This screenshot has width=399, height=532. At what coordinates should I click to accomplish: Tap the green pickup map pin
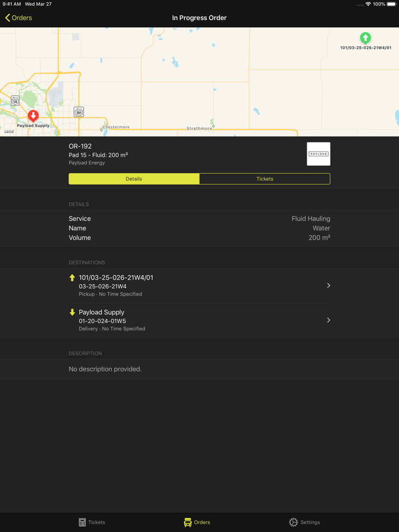coord(365,38)
